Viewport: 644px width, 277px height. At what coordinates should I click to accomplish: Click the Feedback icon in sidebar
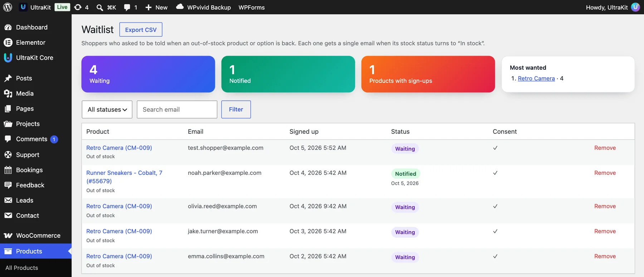click(8, 185)
